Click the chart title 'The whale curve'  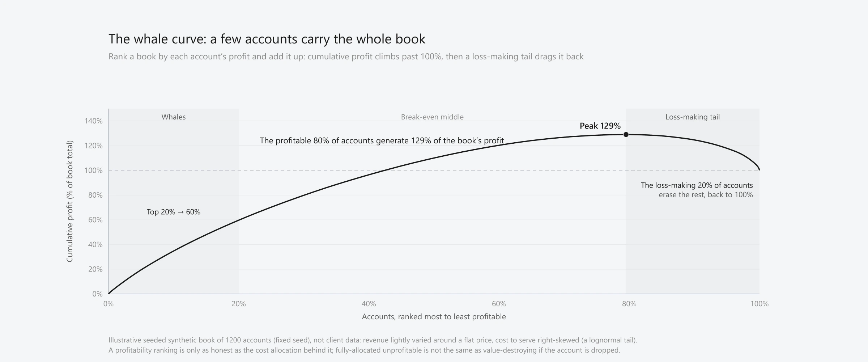267,39
